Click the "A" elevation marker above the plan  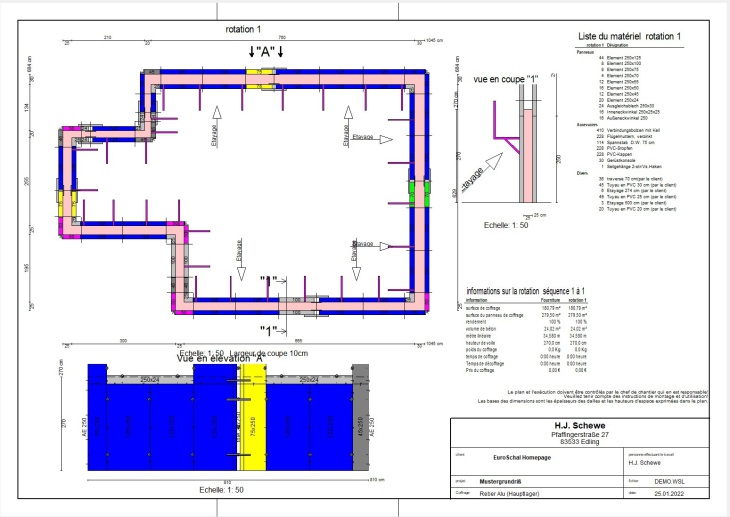[266, 51]
